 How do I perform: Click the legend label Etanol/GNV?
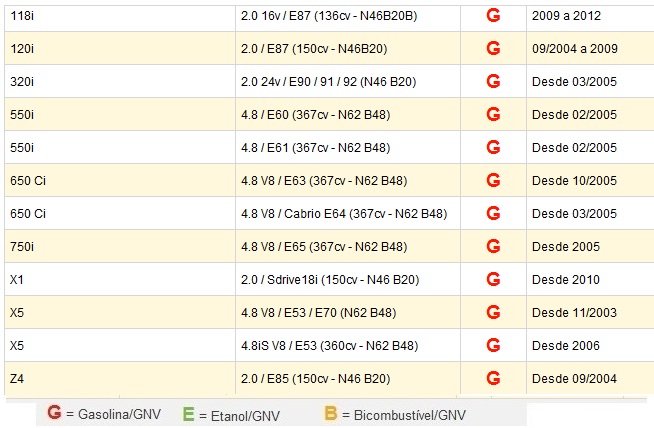click(x=245, y=416)
